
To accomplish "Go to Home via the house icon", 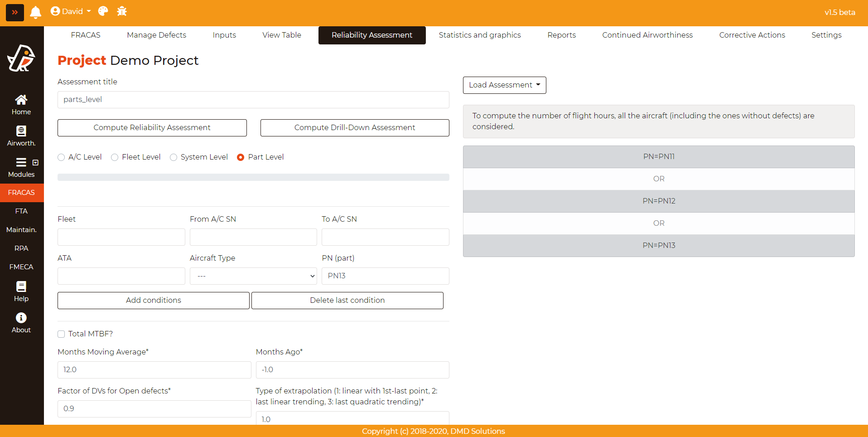I will pos(21,100).
